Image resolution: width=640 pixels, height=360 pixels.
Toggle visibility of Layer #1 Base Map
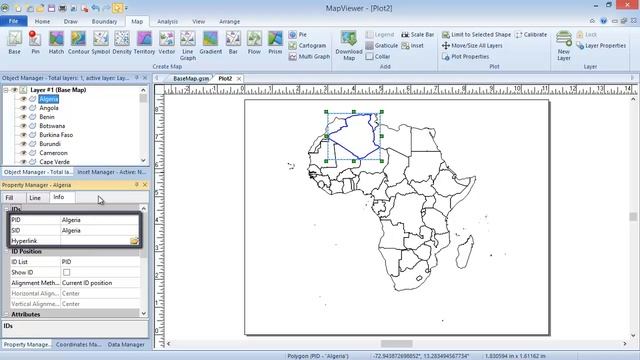[x=14, y=90]
